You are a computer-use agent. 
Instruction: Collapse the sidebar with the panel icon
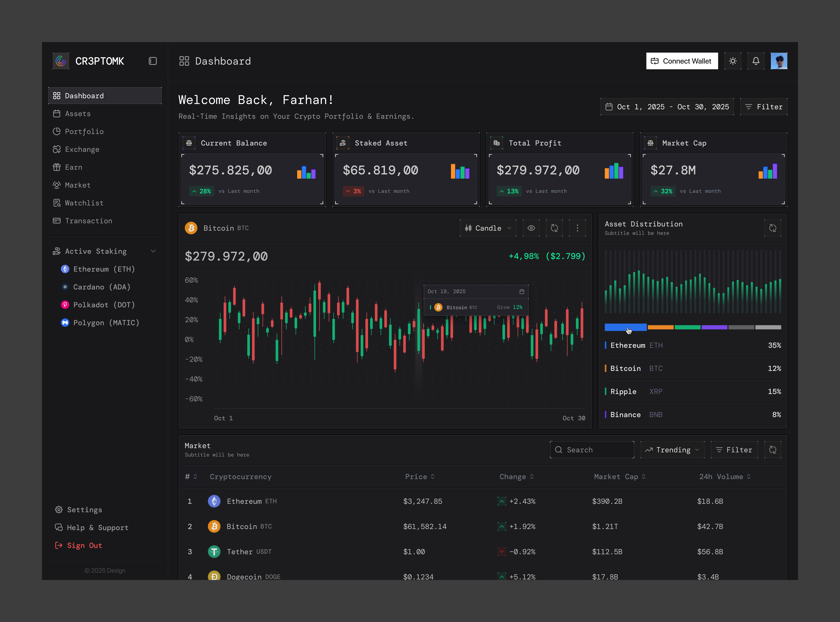pos(153,61)
